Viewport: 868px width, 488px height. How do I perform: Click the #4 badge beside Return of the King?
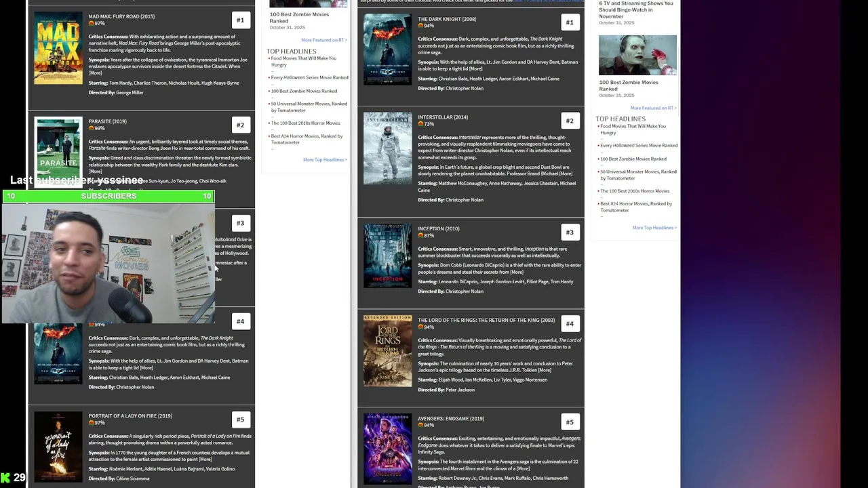(570, 323)
